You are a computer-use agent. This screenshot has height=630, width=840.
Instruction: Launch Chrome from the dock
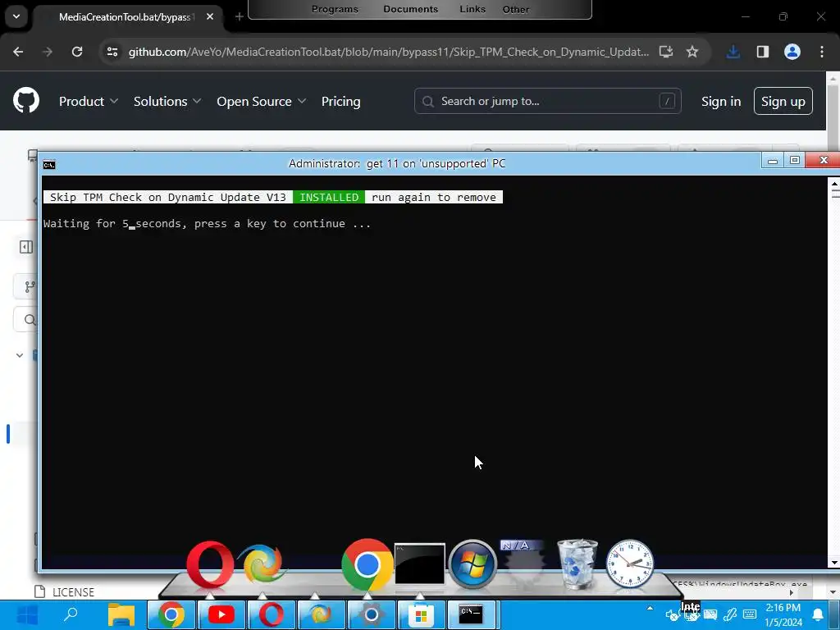[x=367, y=564]
